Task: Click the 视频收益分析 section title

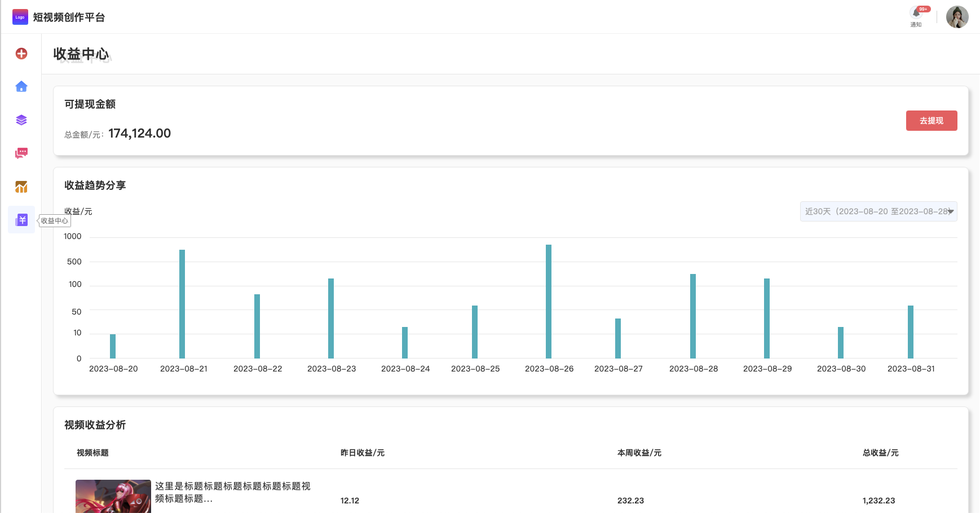Action: (x=95, y=425)
